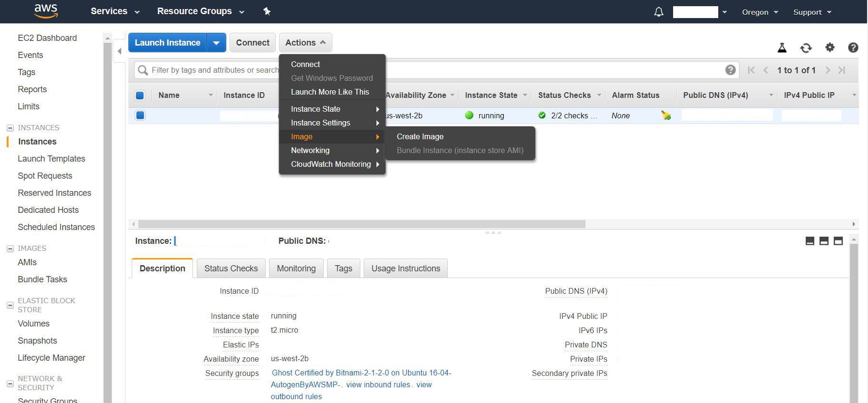The width and height of the screenshot is (868, 403).
Task: Sort by the Instance State column arrow
Action: (525, 95)
